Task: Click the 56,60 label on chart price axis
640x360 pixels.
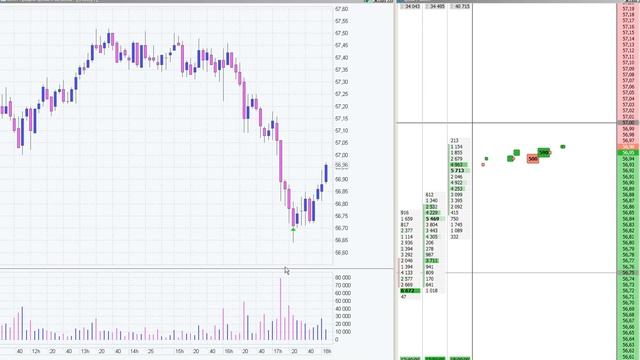Action: click(x=341, y=252)
